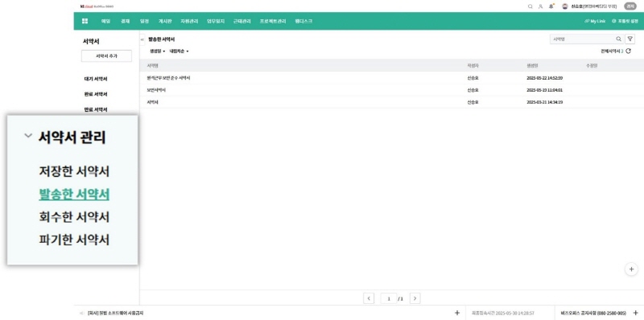The image size is (644, 320).
Task: Open the filter funnel icon
Action: click(630, 39)
